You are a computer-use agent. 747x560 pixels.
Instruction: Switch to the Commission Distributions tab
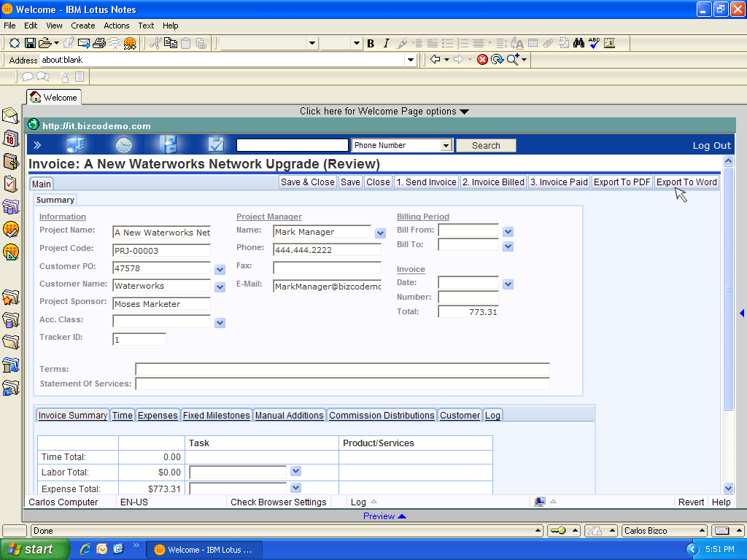click(382, 415)
